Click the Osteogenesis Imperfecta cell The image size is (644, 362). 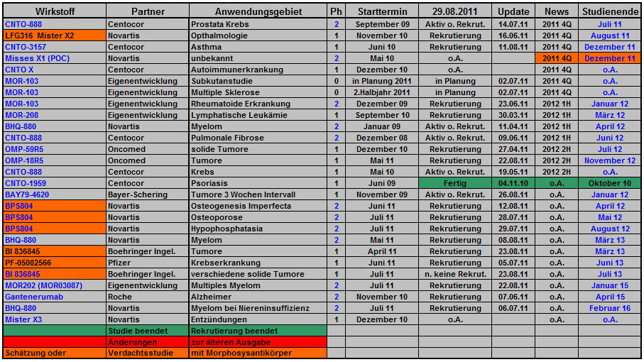coord(258,206)
